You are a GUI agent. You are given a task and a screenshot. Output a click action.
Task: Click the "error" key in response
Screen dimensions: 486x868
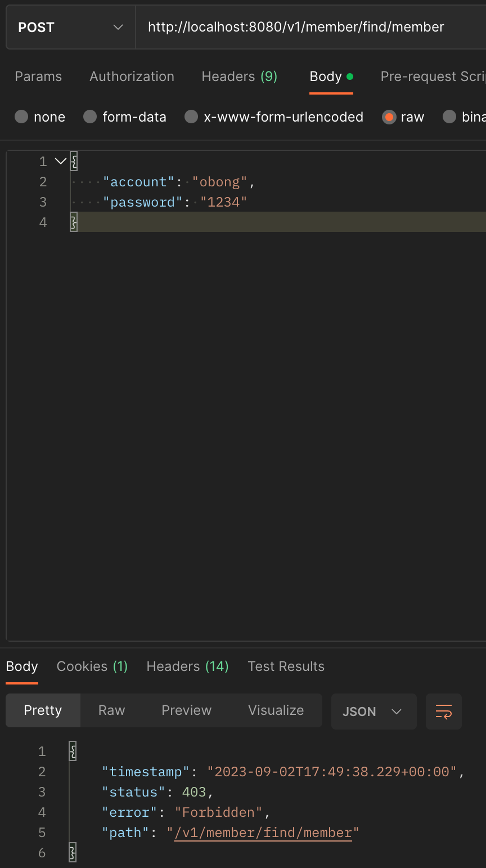click(x=130, y=812)
